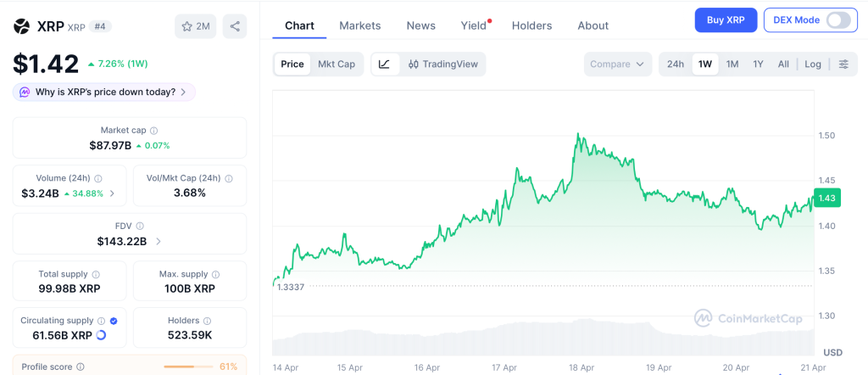Expand the Volume (24h) details arrow
The width and height of the screenshot is (868, 375).
pyautogui.click(x=112, y=193)
